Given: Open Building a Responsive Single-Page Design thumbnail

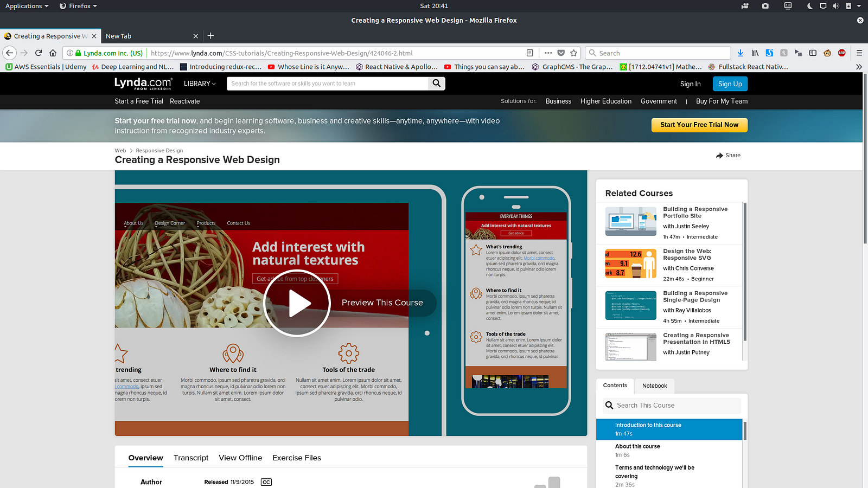Looking at the screenshot, I should 631,305.
